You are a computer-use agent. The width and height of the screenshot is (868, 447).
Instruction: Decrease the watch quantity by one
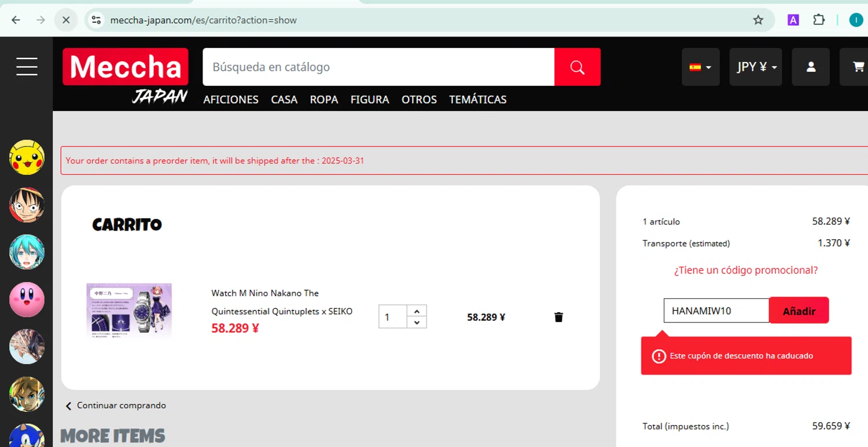point(417,323)
